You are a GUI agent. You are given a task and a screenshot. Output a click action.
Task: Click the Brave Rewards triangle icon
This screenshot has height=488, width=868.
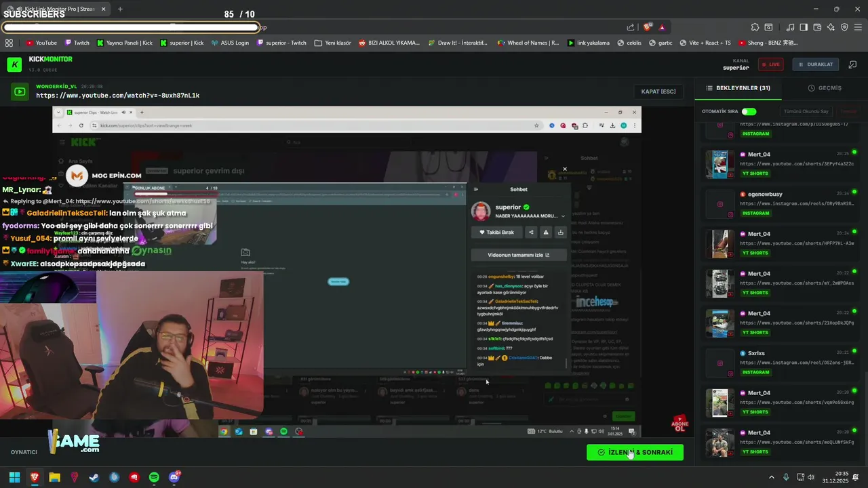pos(662,27)
